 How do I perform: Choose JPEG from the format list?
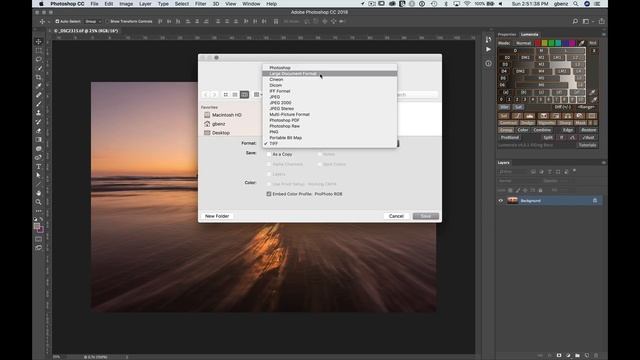point(330,97)
